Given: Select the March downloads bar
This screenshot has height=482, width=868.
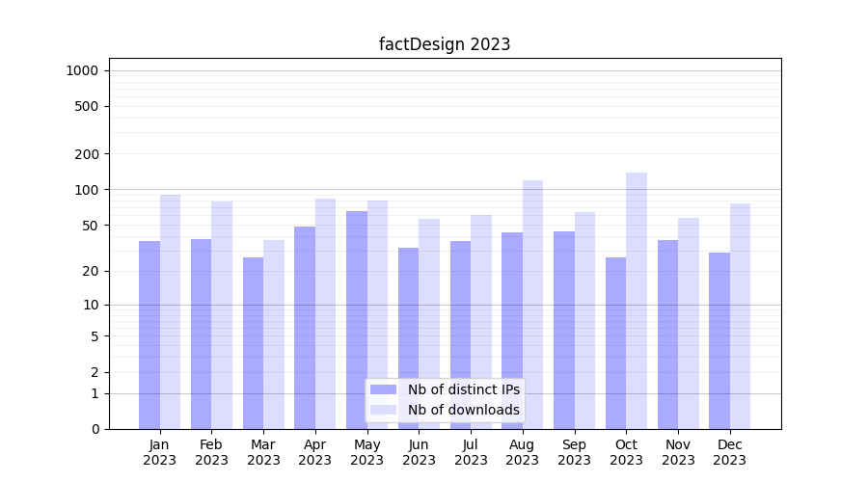Looking at the screenshot, I should pyautogui.click(x=274, y=335).
